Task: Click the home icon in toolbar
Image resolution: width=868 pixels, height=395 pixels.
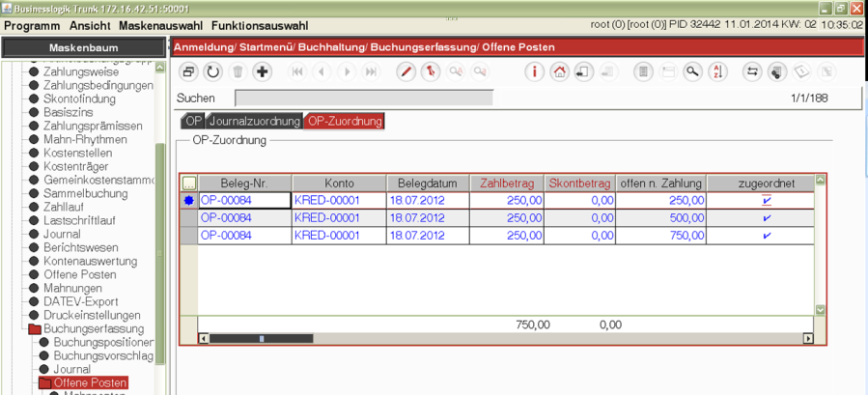Action: [559, 71]
